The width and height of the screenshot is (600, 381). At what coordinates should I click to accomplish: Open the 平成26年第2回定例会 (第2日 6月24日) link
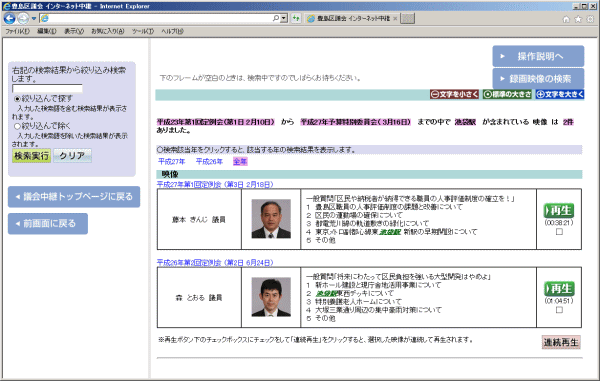tap(215, 263)
